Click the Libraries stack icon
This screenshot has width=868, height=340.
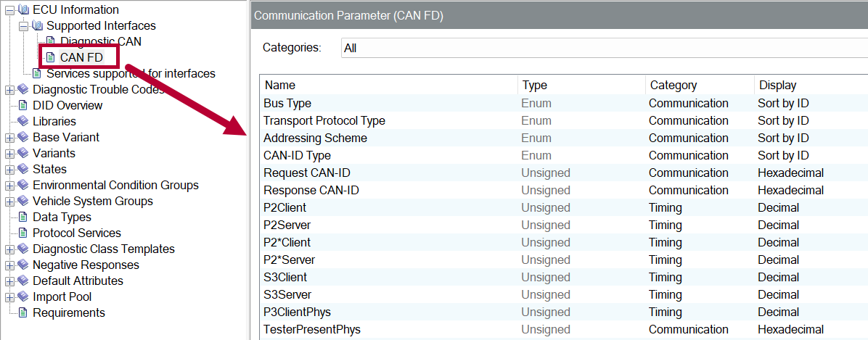(22, 121)
